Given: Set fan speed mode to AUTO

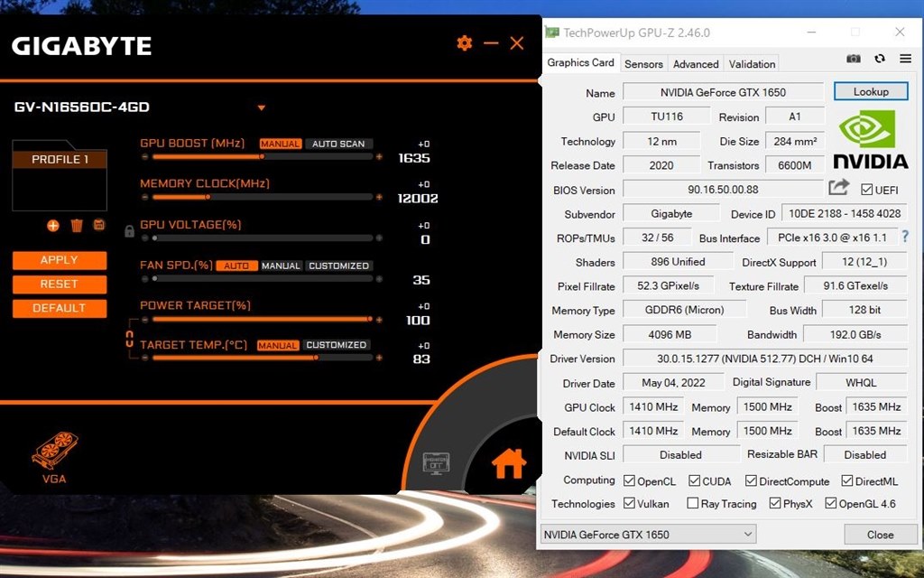Looking at the screenshot, I should point(236,266).
